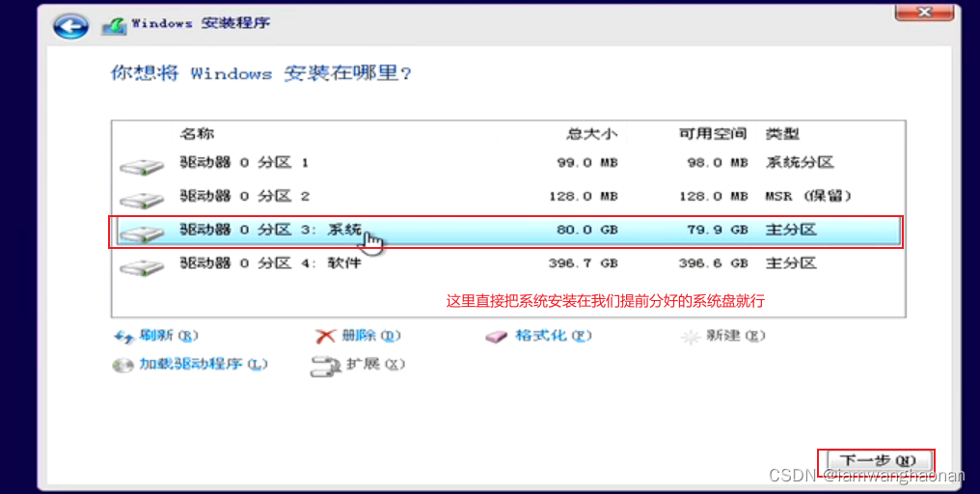The image size is (980, 494).
Task: Click the red X delete icon
Action: coord(326,337)
